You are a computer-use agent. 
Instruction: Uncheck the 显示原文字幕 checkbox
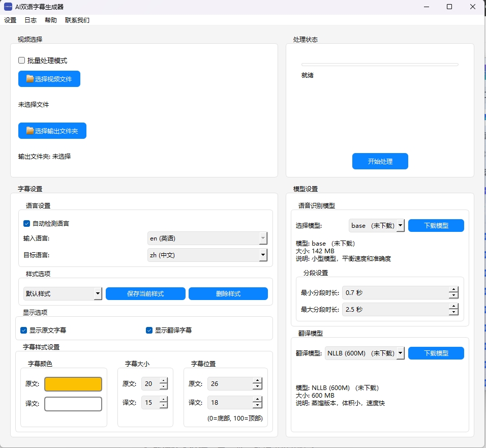tap(23, 330)
